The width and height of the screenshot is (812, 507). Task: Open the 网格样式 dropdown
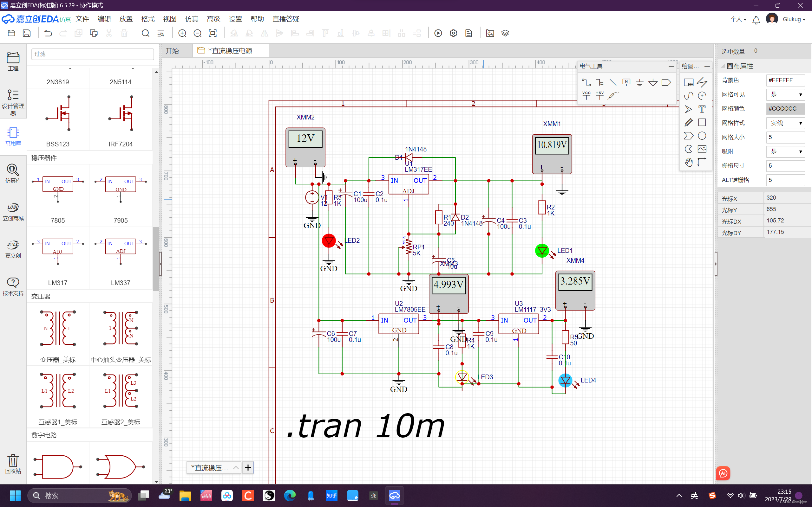tap(785, 123)
